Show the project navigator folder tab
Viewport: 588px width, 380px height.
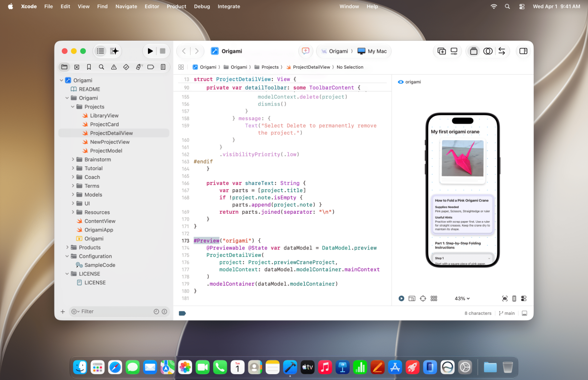pos(64,67)
